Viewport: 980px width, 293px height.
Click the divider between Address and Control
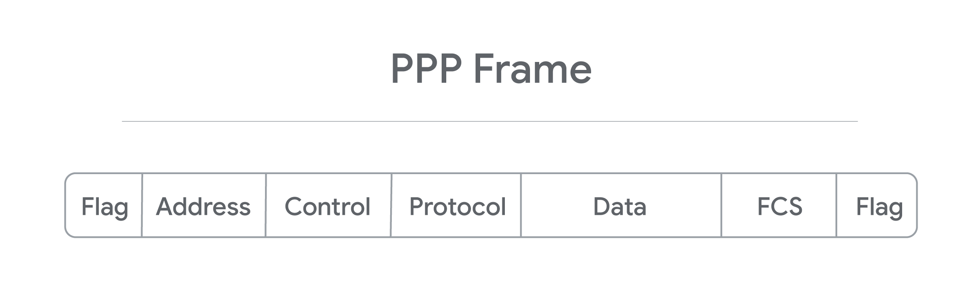[x=266, y=205]
